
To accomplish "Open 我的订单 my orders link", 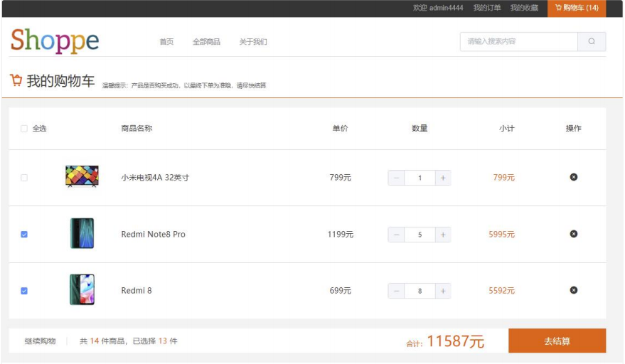I will pyautogui.click(x=487, y=8).
